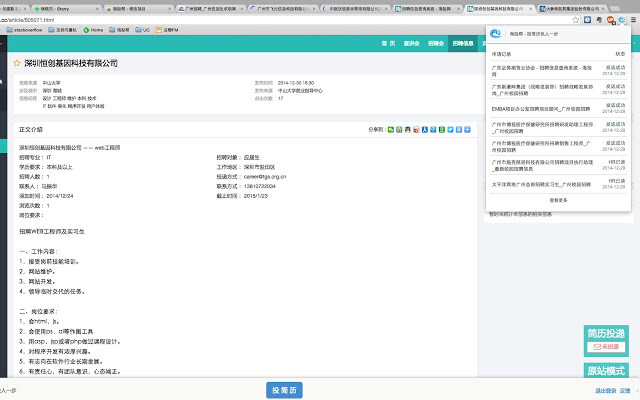Switch to 原站模式 view
640x400 pixels.
coord(606,371)
